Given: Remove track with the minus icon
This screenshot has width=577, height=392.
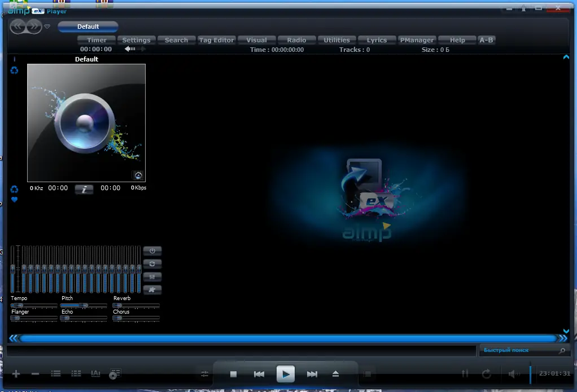Looking at the screenshot, I should pos(36,374).
